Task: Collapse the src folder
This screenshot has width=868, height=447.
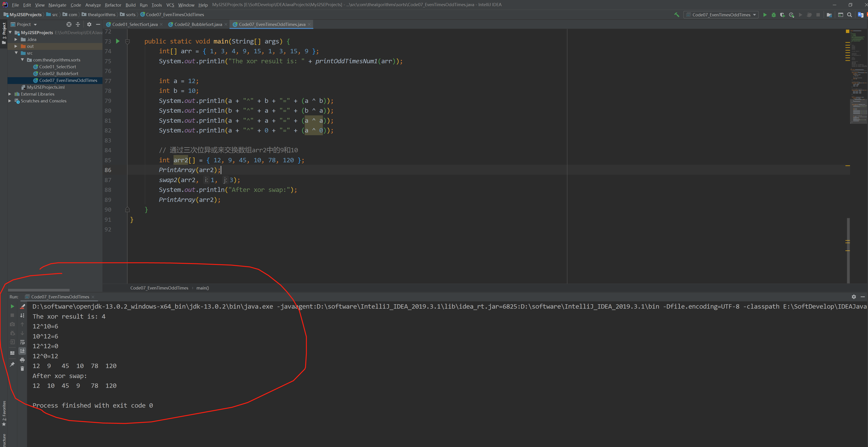Action: click(16, 53)
